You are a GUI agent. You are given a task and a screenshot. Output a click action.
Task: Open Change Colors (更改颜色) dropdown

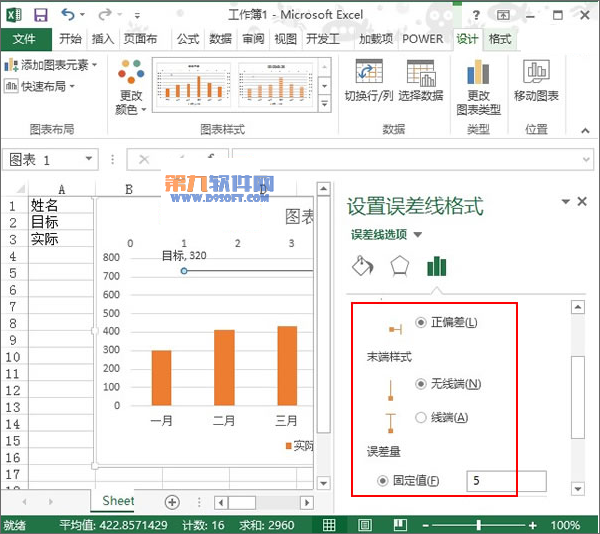click(131, 87)
